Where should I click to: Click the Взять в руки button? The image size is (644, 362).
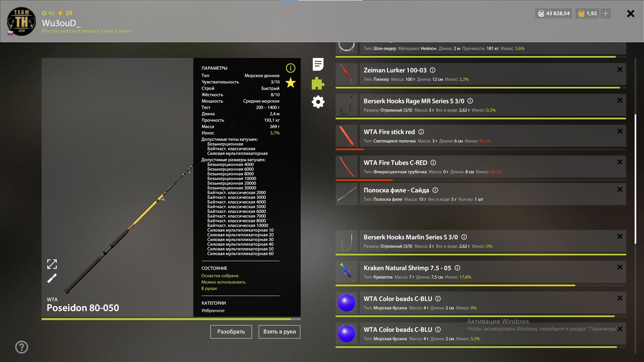pos(280,331)
